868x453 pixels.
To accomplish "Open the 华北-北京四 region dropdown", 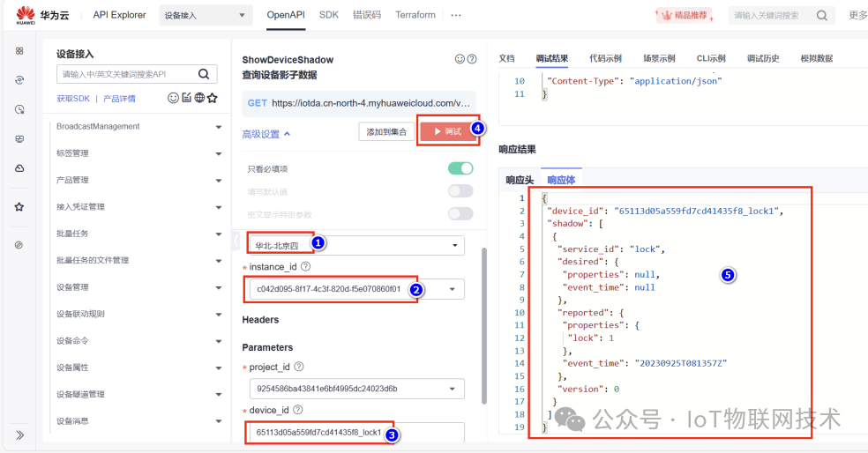I will 356,245.
